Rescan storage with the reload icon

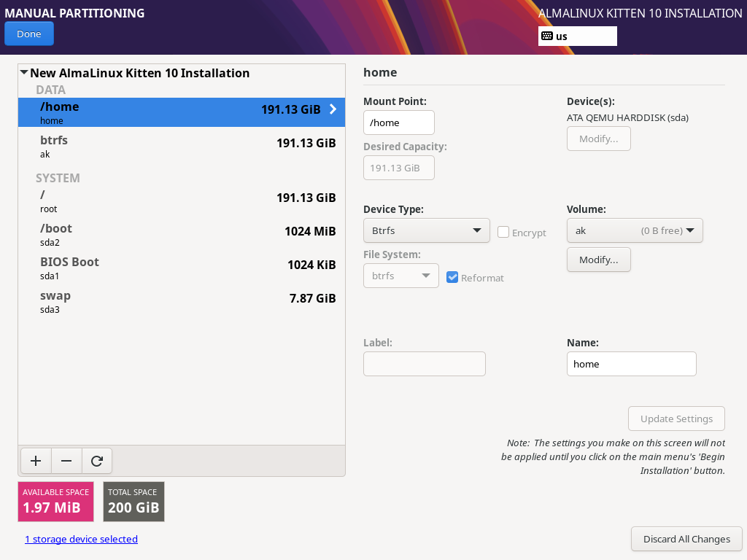pyautogui.click(x=97, y=461)
